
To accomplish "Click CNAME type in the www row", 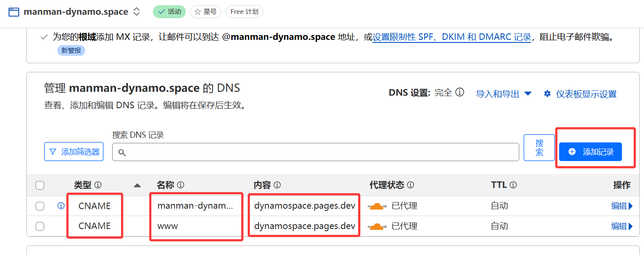I will (x=94, y=226).
